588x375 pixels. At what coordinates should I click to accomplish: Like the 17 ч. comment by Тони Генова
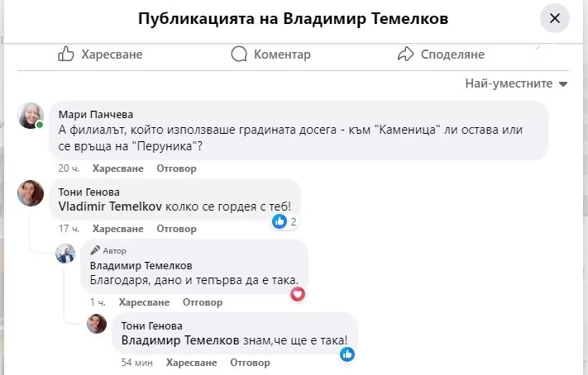[117, 229]
